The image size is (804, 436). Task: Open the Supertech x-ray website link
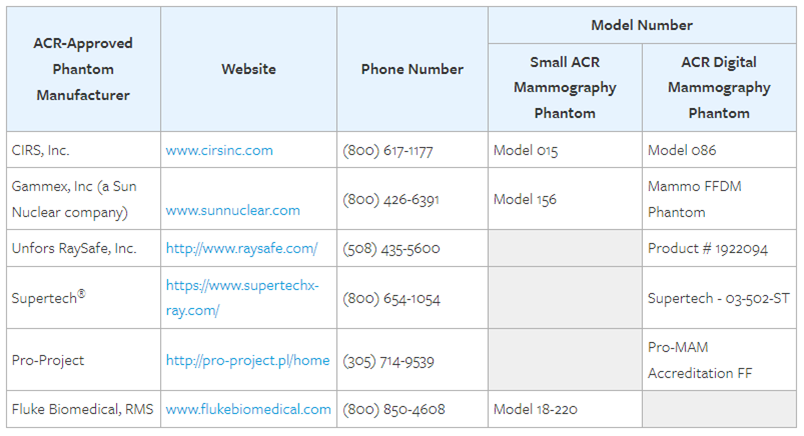[x=242, y=297]
